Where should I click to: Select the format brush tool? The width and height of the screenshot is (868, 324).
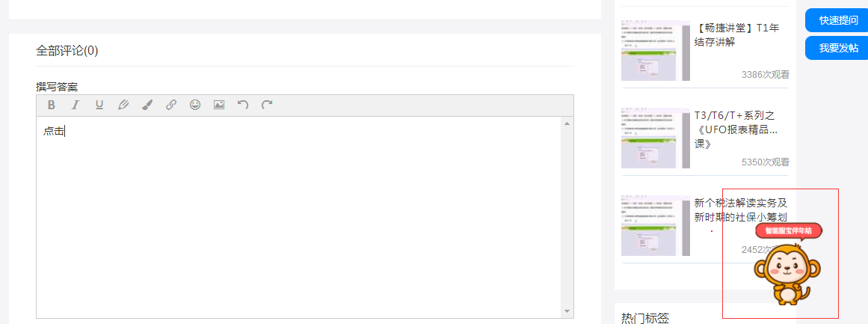click(147, 105)
